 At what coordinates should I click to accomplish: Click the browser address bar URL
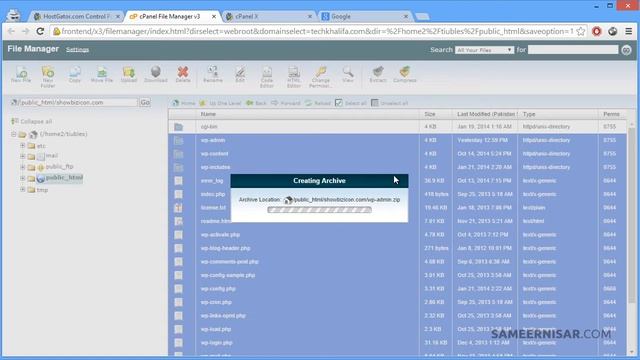click(x=317, y=31)
